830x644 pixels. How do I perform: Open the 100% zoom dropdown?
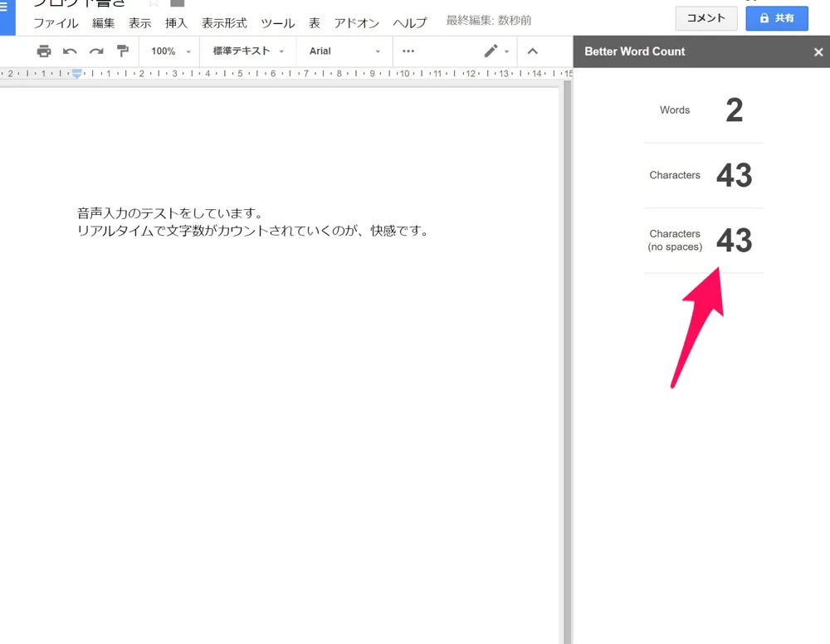point(170,51)
